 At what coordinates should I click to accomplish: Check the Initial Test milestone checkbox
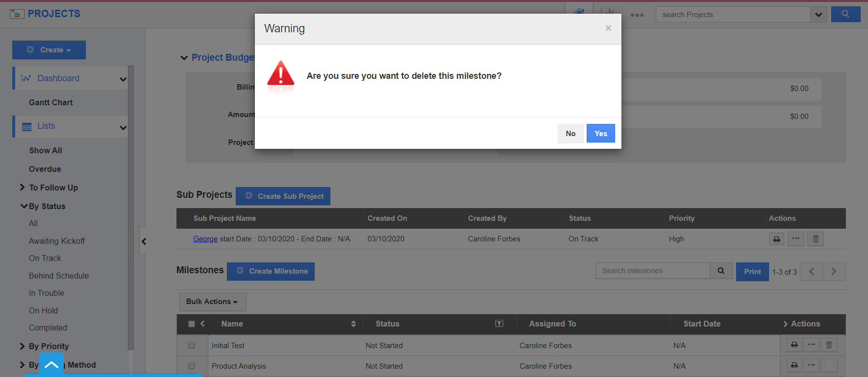(x=192, y=345)
